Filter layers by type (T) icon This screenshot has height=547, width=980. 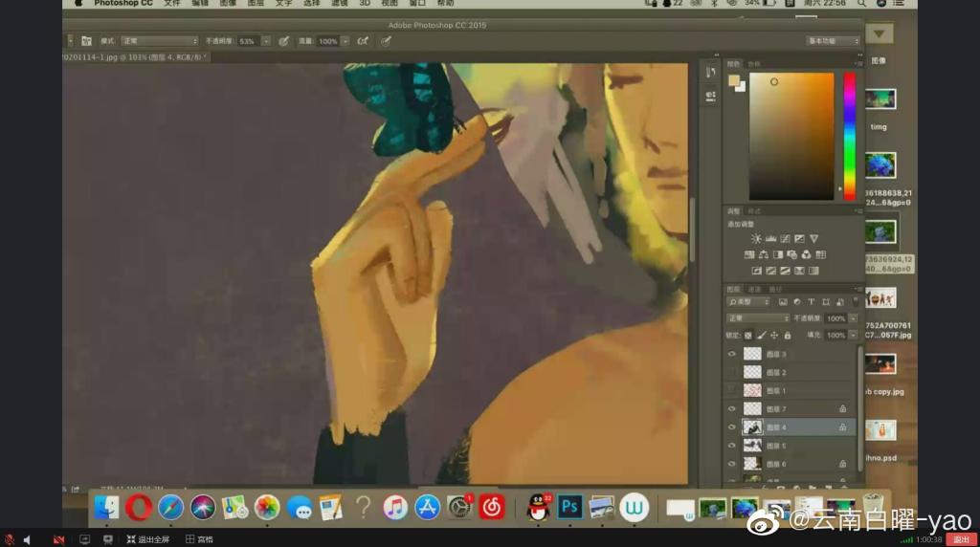(x=812, y=302)
